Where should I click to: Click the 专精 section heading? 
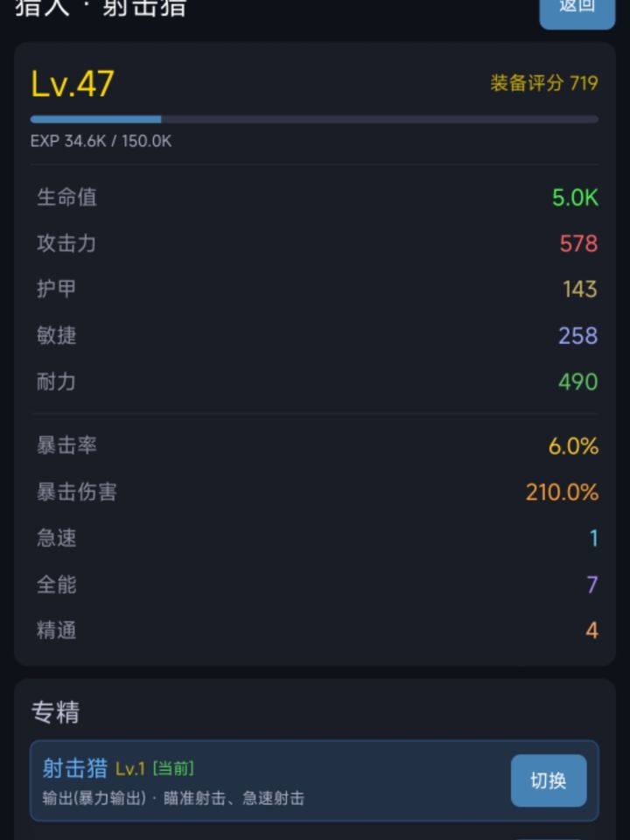pos(55,712)
